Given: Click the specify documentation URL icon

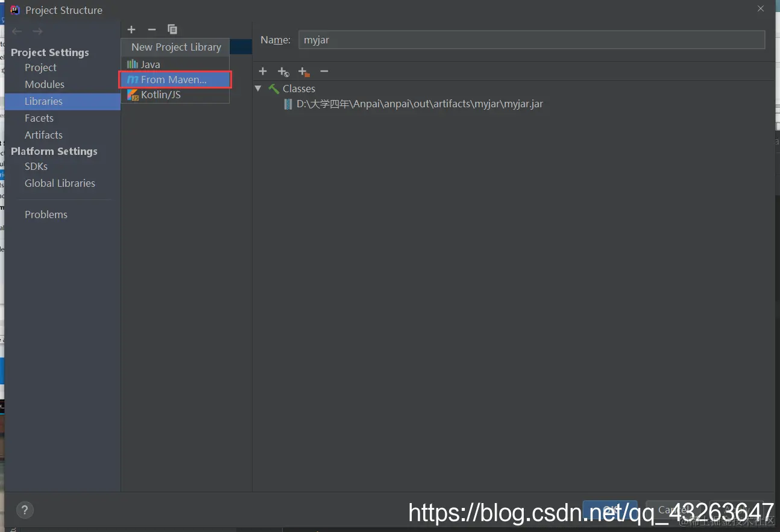Looking at the screenshot, I should 283,72.
